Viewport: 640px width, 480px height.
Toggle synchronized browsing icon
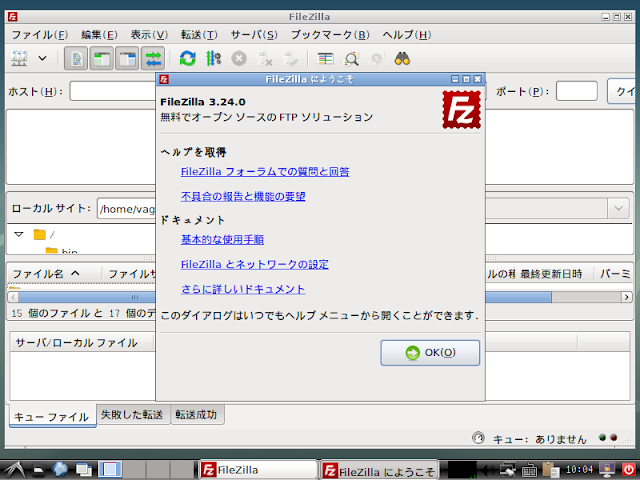(x=376, y=59)
